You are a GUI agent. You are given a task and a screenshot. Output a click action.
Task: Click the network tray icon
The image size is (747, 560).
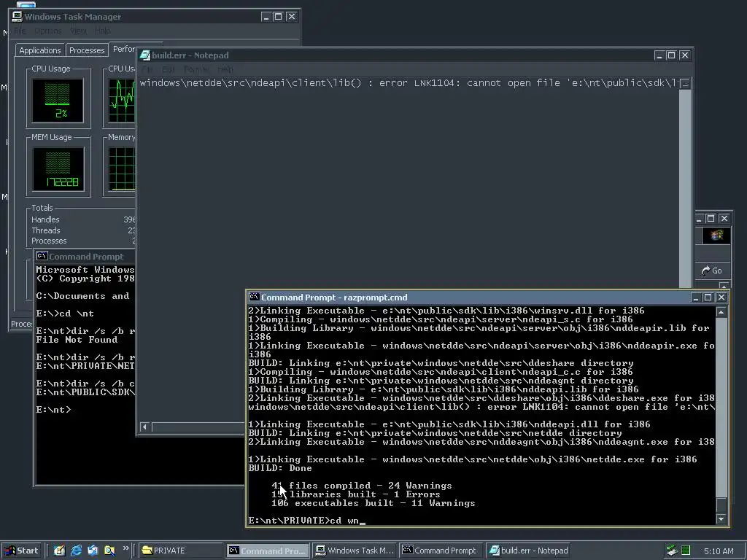672,551
